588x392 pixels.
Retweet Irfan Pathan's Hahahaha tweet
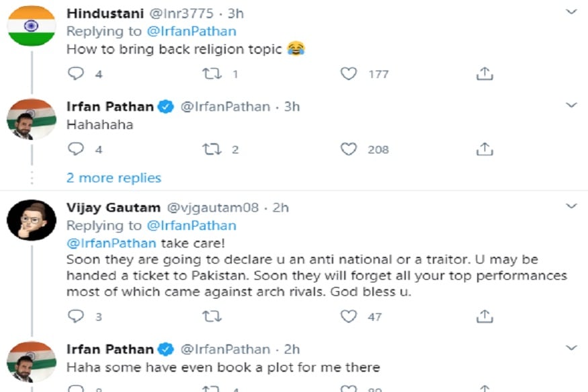pos(212,149)
